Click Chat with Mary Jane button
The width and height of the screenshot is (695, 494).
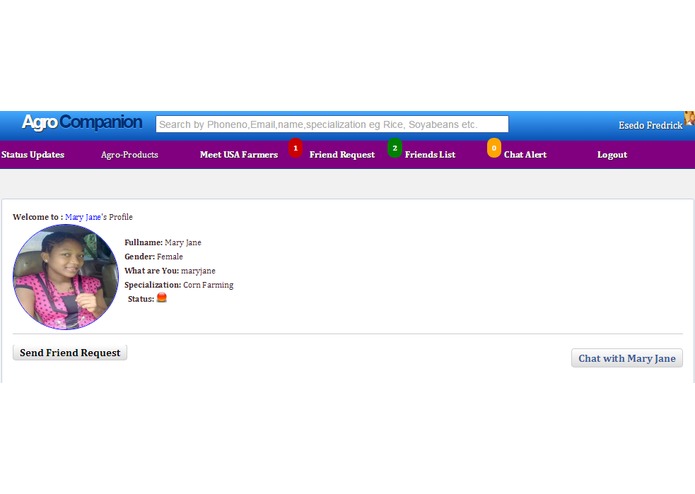click(x=627, y=358)
